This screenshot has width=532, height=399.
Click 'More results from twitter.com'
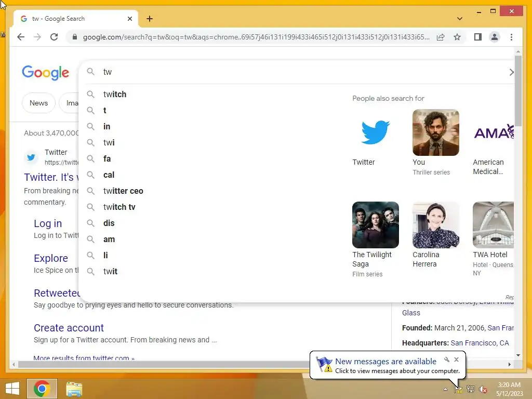(x=84, y=358)
